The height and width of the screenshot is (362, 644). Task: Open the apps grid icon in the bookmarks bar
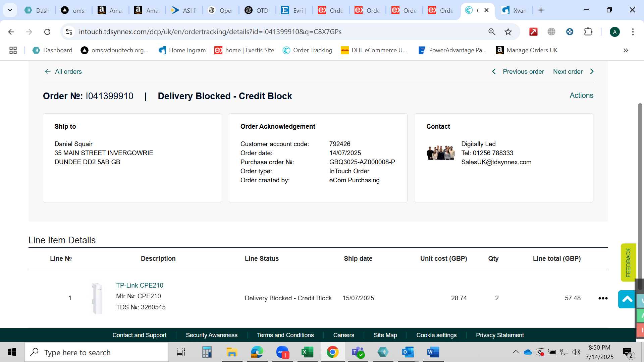coord(13,50)
